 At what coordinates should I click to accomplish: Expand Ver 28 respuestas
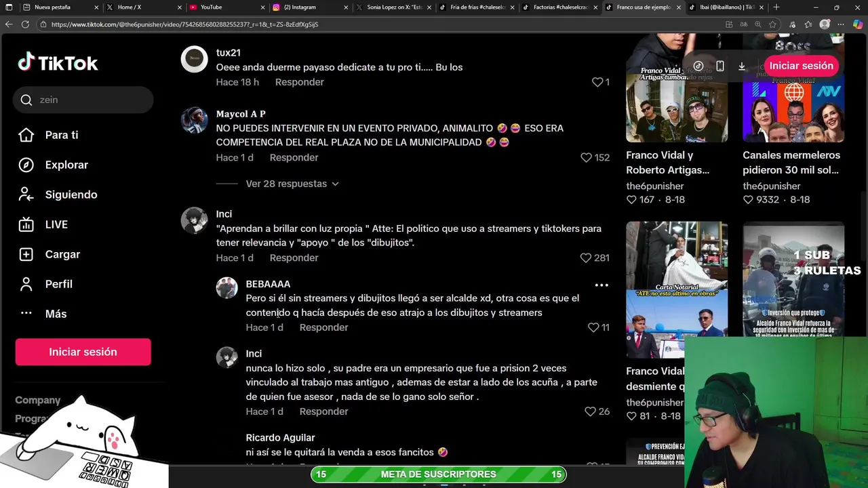pyautogui.click(x=292, y=184)
